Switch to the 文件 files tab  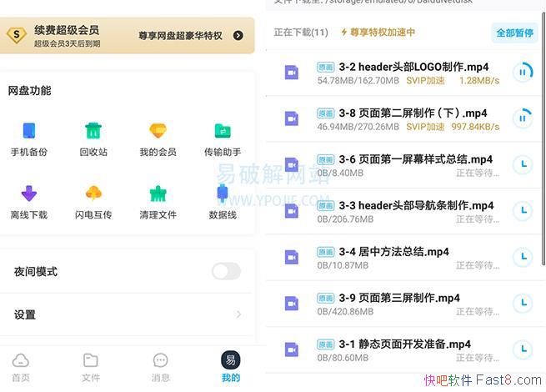(x=91, y=366)
